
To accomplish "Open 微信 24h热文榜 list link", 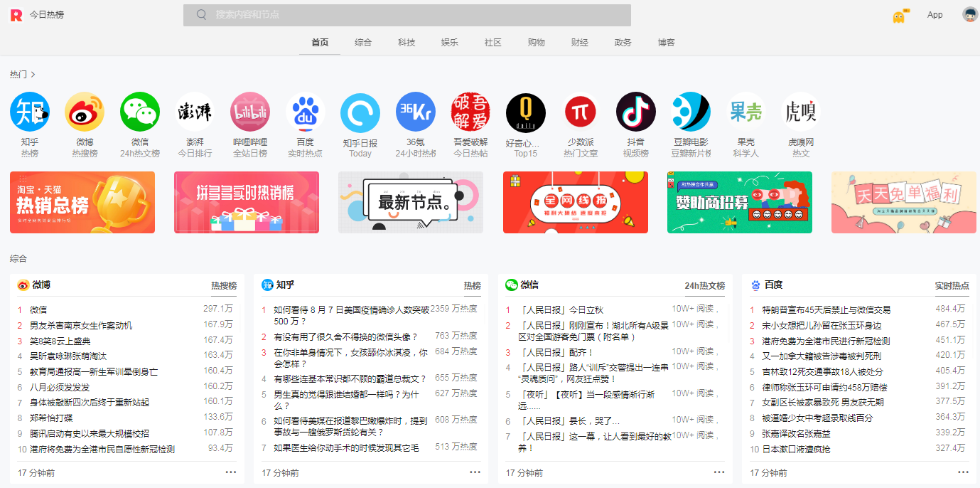I will 705,286.
